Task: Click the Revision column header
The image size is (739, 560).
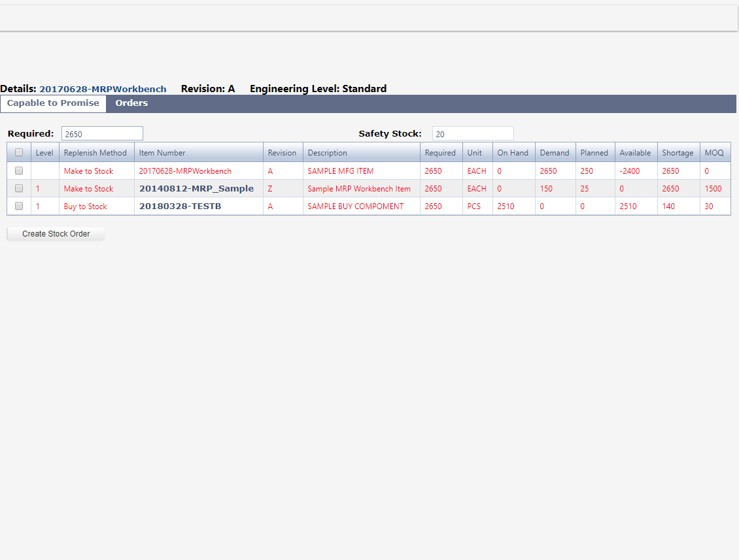Action: [283, 153]
